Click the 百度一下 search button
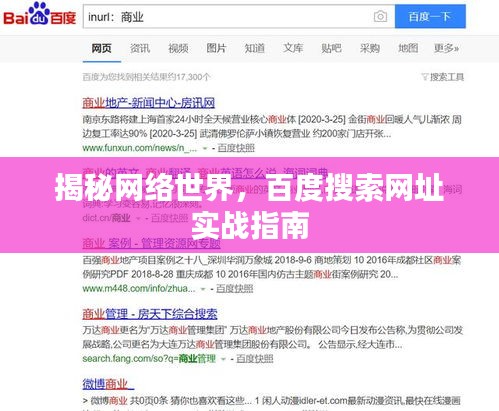499x411 pixels. tap(430, 16)
